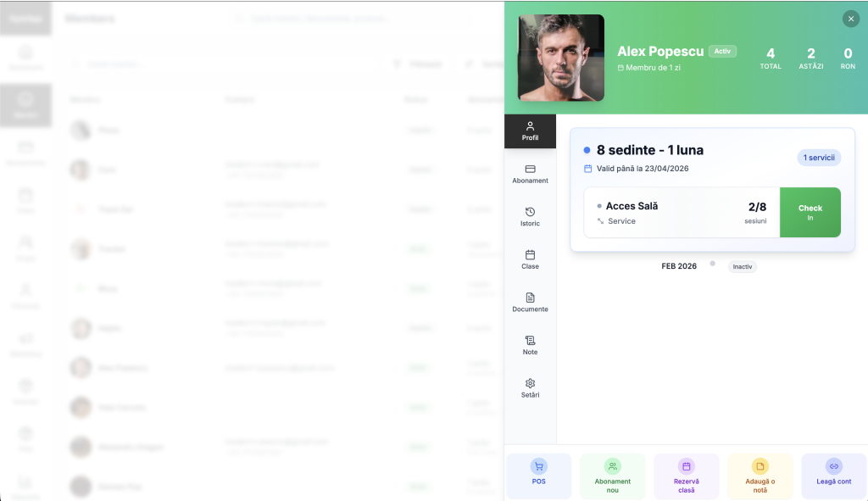Image resolution: width=868 pixels, height=501 pixels.
Task: Click the 2/8 sessions progress indicator
Action: click(x=759, y=208)
